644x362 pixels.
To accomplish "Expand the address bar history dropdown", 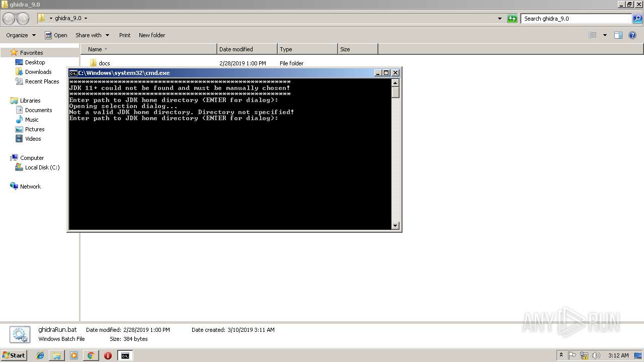I will tap(500, 19).
